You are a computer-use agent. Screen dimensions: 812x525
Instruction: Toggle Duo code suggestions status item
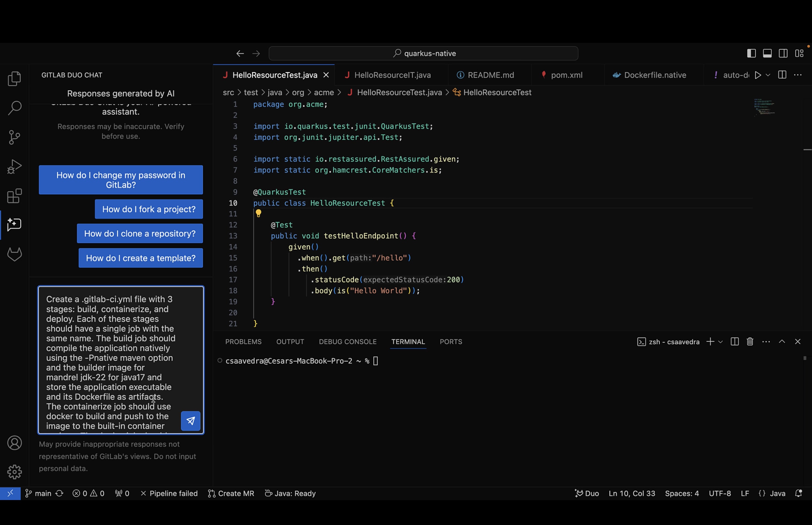(587, 493)
